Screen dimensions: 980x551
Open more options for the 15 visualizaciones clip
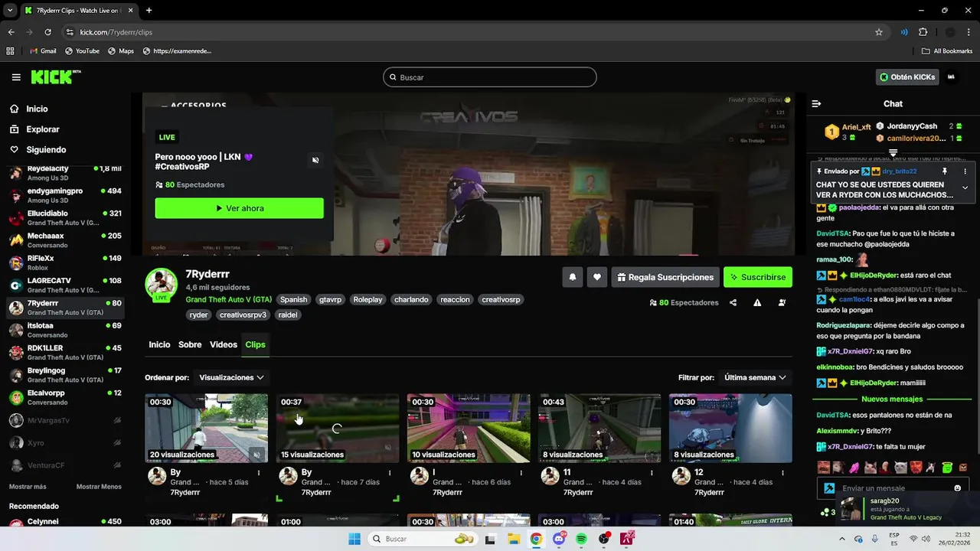pyautogui.click(x=390, y=473)
